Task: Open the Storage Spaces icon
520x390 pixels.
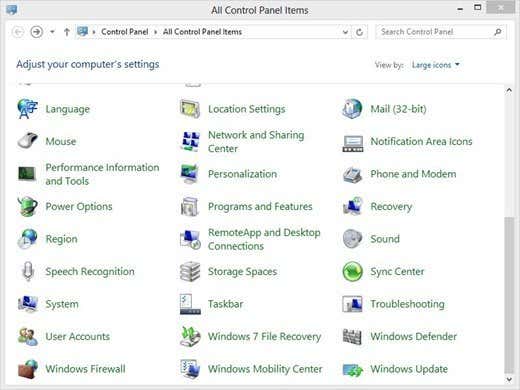Action: (190, 271)
